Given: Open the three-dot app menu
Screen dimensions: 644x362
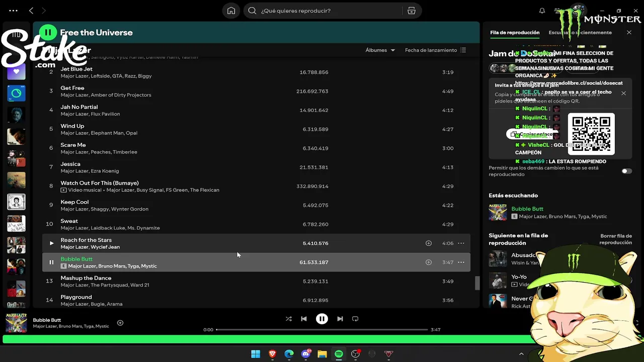Looking at the screenshot, I should point(13,11).
